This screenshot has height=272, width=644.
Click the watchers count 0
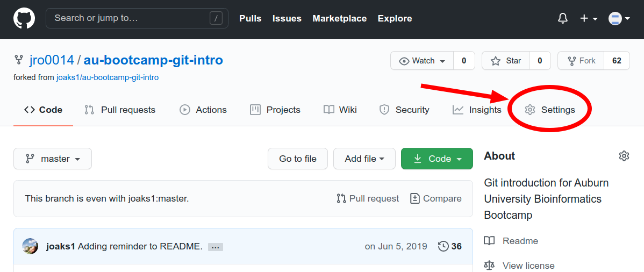(x=464, y=61)
